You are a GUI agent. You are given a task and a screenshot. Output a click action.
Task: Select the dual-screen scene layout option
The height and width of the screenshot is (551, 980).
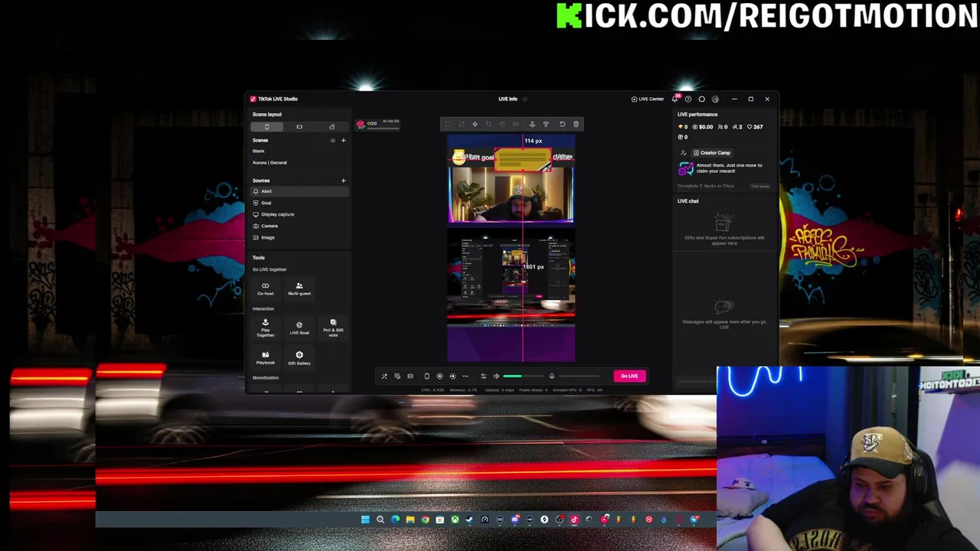coord(332,127)
